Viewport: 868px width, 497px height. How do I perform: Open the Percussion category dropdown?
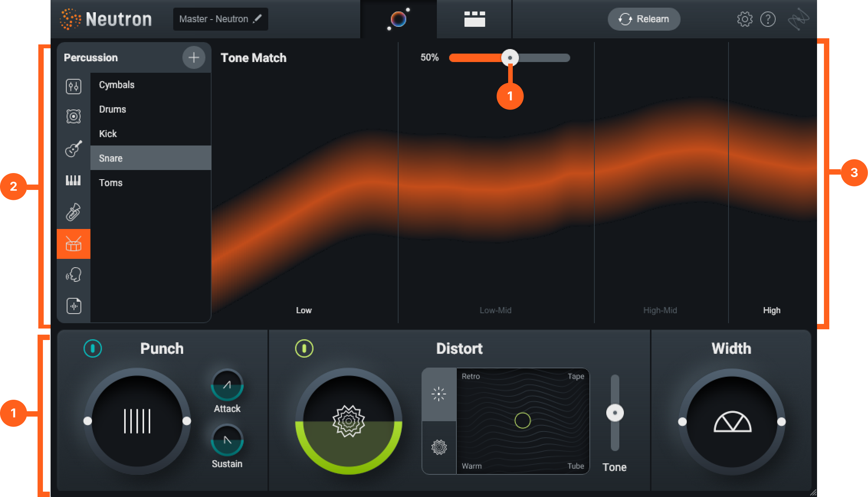coord(91,57)
